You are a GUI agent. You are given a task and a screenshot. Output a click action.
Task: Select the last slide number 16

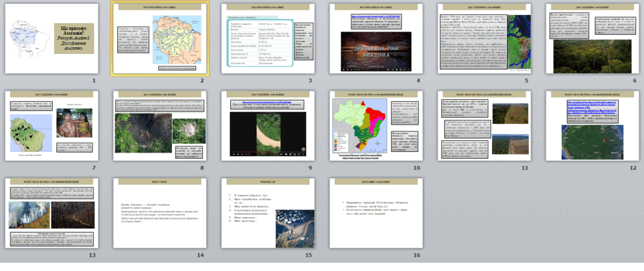pyautogui.click(x=376, y=213)
